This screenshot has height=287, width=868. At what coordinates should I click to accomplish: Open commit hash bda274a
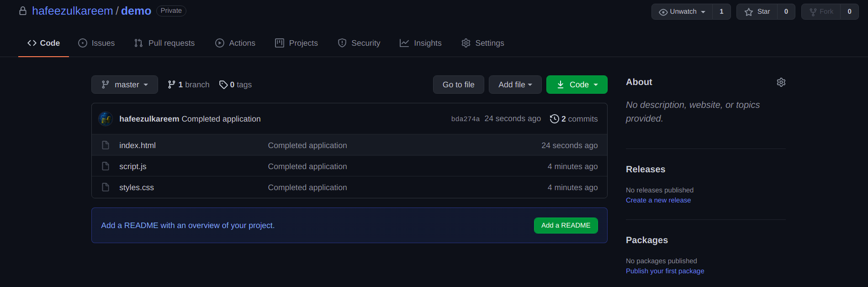click(465, 119)
